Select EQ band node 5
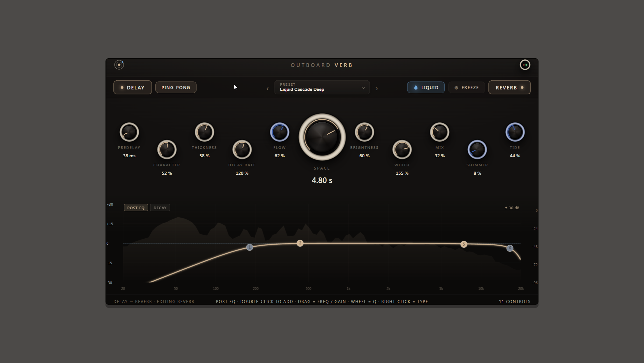 464,244
